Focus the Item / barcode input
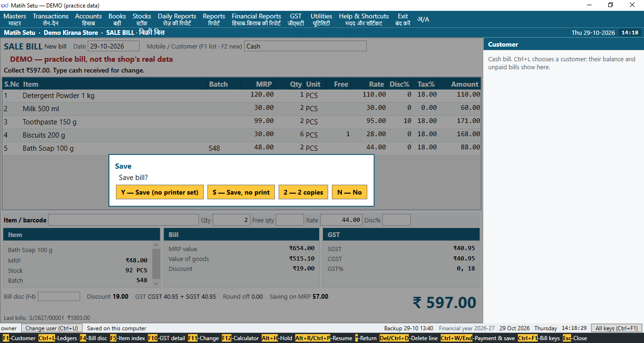This screenshot has height=343, width=644. coord(124,220)
